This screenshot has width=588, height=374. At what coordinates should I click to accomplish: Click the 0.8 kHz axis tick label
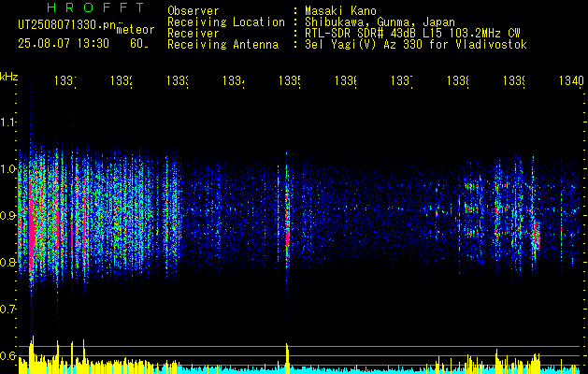[8, 262]
